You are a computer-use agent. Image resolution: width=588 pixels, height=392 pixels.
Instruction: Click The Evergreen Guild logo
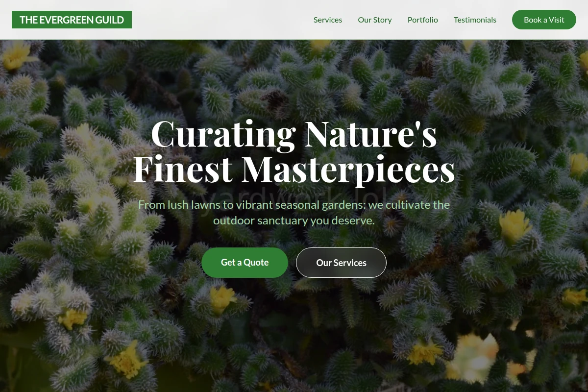72,20
